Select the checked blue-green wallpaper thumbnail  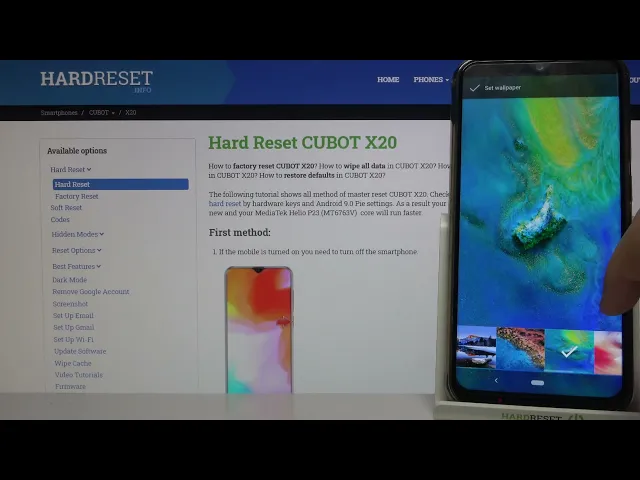[569, 351]
